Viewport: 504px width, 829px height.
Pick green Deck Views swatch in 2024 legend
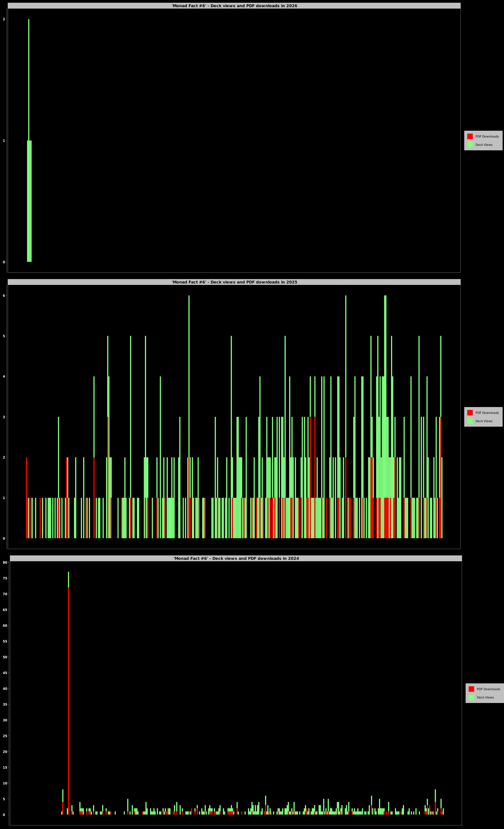pos(471,697)
